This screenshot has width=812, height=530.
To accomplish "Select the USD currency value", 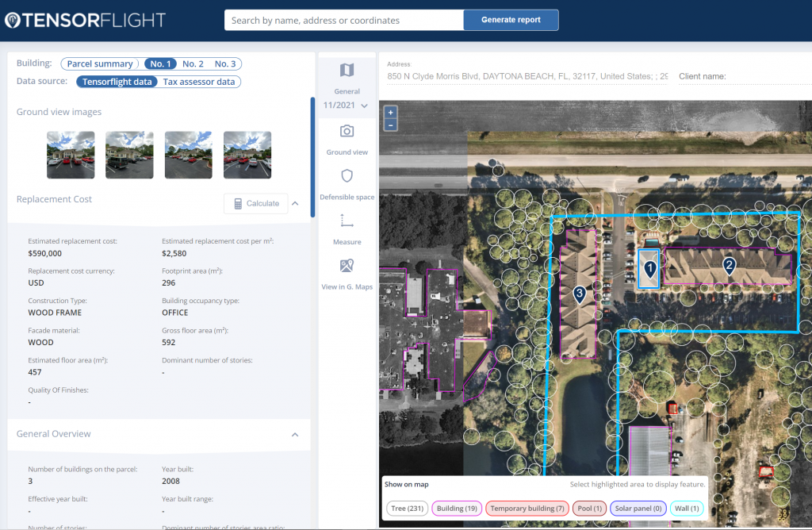I will coord(36,283).
